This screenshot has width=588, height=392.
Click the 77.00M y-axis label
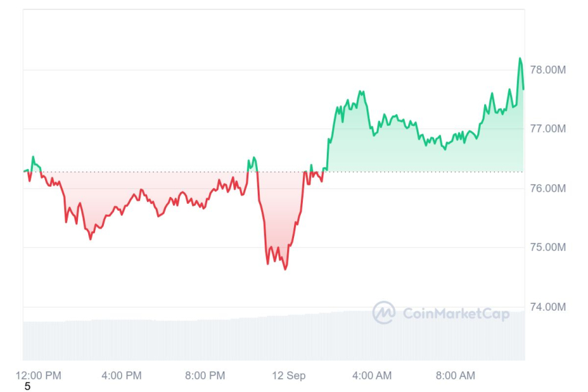point(548,129)
